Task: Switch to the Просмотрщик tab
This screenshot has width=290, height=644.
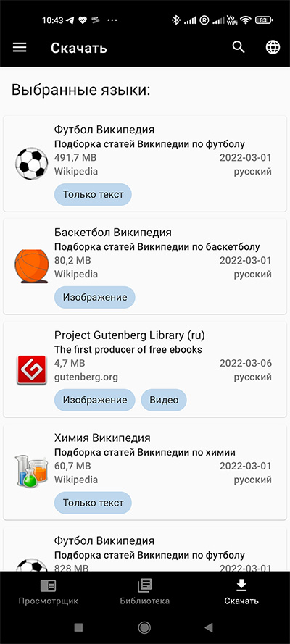Action: pyautogui.click(x=48, y=592)
